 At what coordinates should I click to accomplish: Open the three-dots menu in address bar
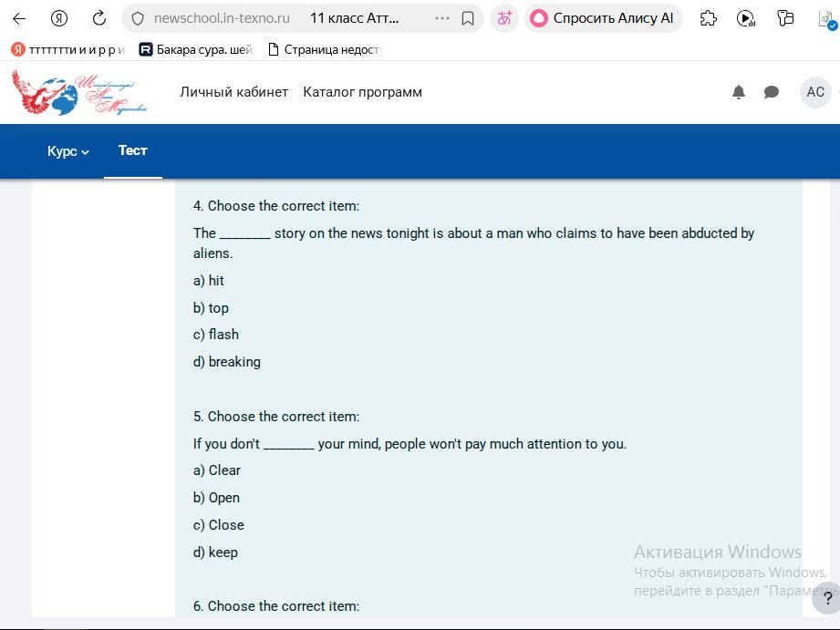tap(442, 19)
